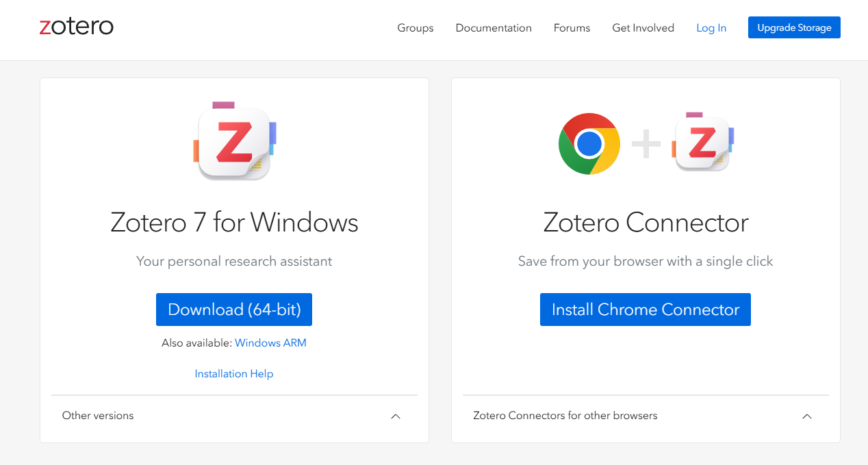This screenshot has height=465, width=868.
Task: Click the plus sign between Chrome and Zotero
Action: [646, 144]
